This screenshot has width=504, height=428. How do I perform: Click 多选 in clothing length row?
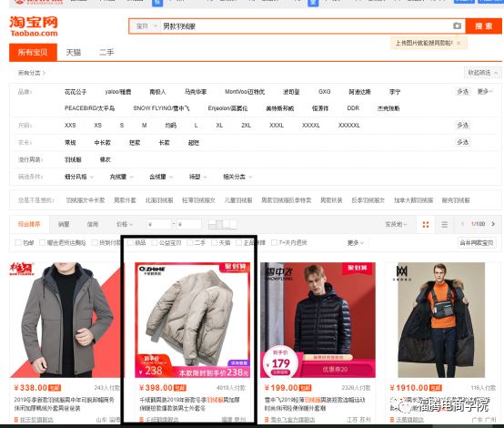point(462,142)
